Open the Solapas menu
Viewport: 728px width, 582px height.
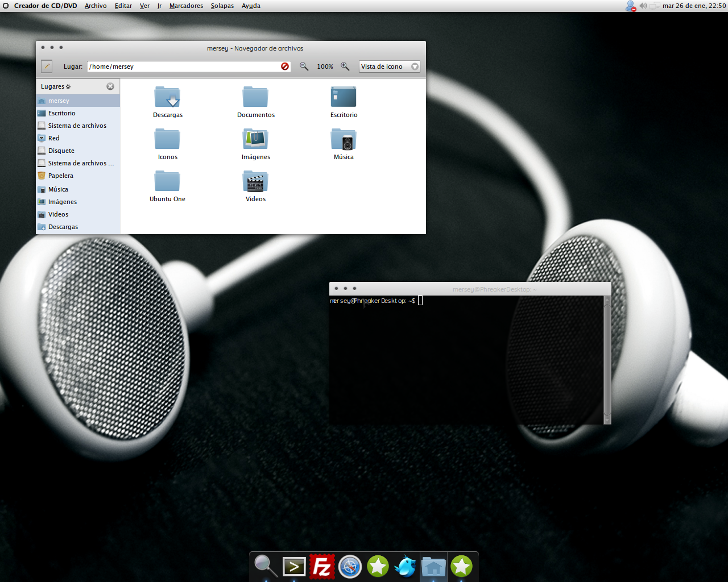coord(222,6)
